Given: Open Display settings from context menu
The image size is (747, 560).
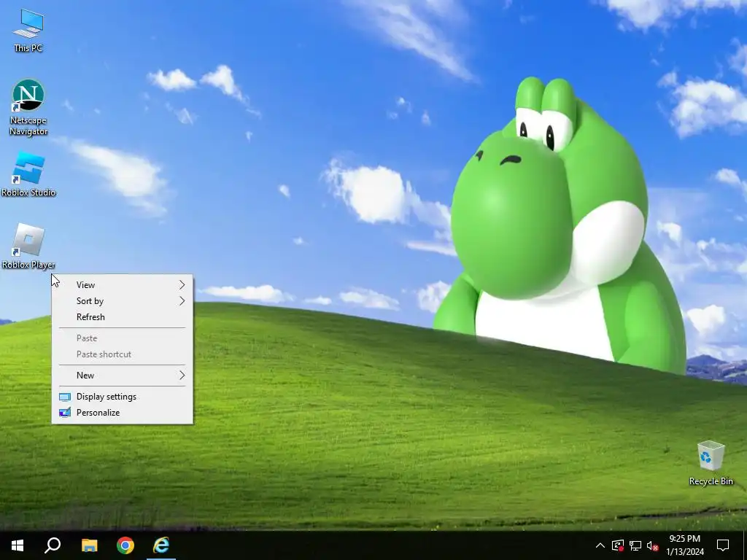Looking at the screenshot, I should (x=123, y=397).
